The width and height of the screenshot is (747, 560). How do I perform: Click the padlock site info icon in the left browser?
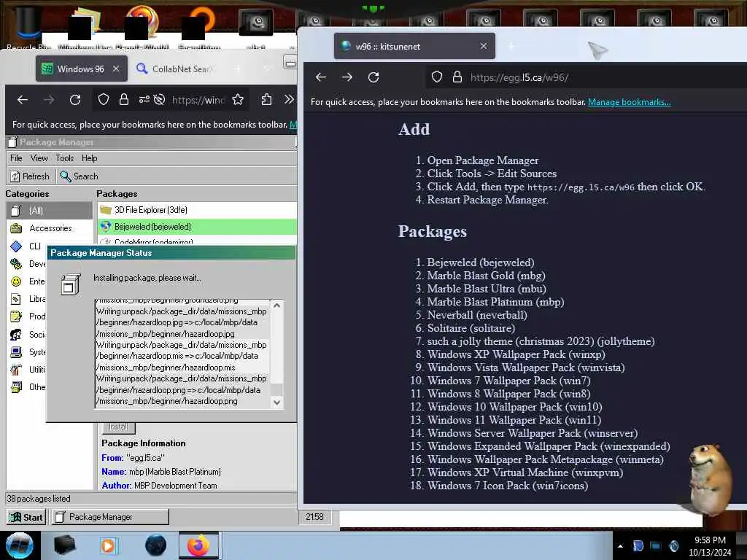[124, 99]
